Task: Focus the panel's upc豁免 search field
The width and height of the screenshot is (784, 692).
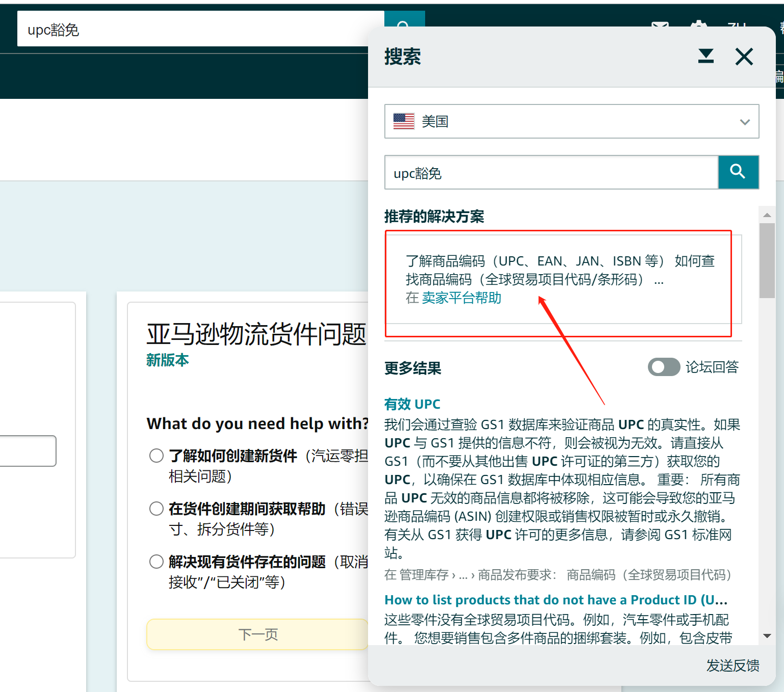Action: (x=551, y=173)
